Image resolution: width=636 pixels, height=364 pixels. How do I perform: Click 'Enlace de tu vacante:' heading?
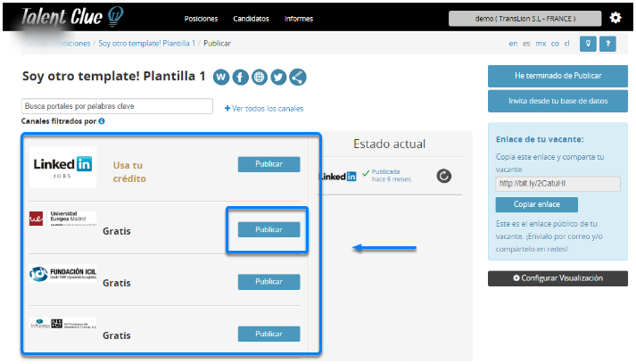[x=540, y=139]
